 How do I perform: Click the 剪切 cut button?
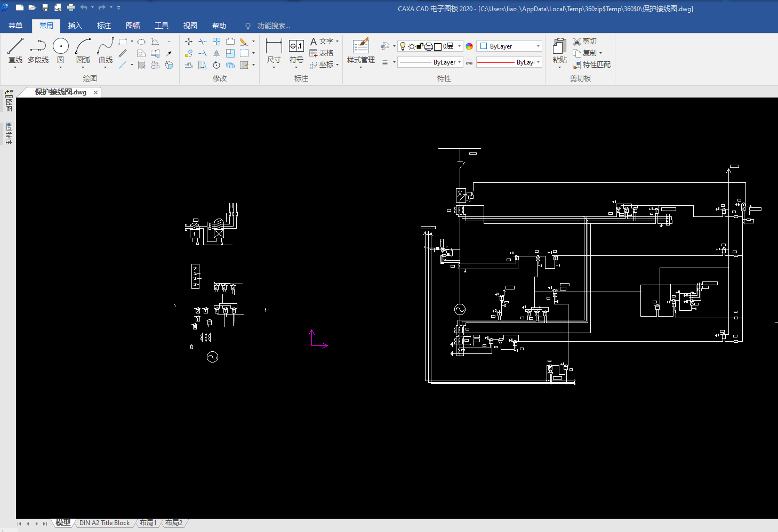click(585, 41)
